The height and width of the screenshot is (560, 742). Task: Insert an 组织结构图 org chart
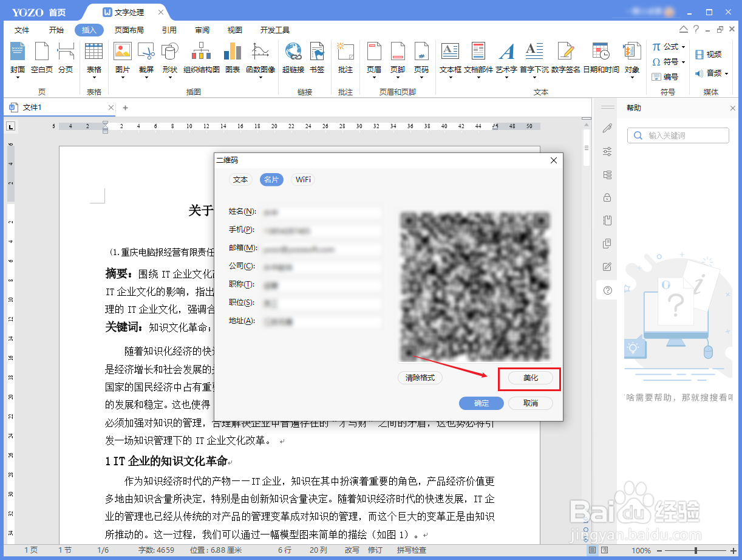click(202, 59)
